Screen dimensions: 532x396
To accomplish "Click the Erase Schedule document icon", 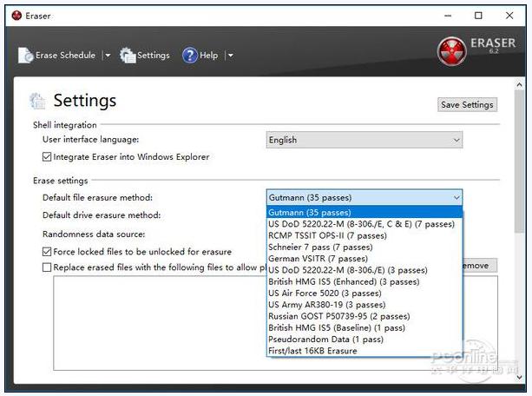I will pos(25,55).
